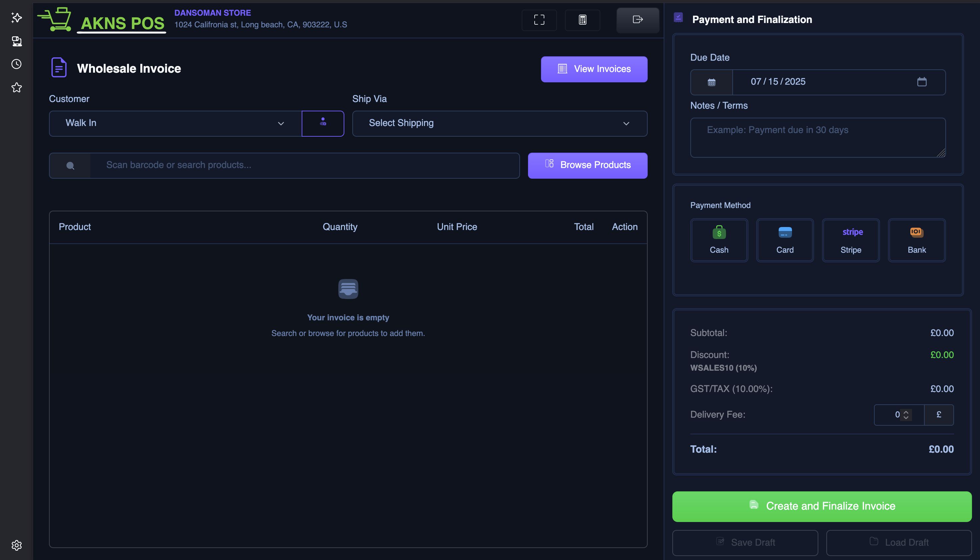Click the search magnifier icon
Viewport: 980px width, 560px height.
(70, 165)
